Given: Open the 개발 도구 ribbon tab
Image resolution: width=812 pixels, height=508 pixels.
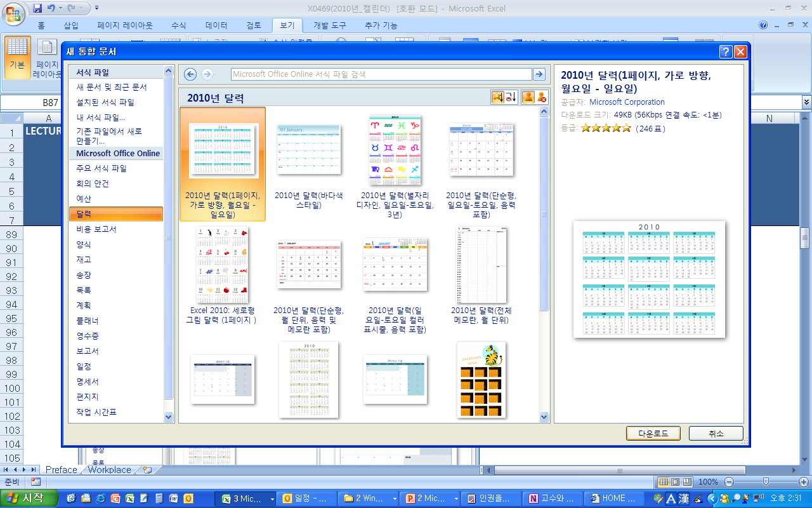Looking at the screenshot, I should (330, 25).
